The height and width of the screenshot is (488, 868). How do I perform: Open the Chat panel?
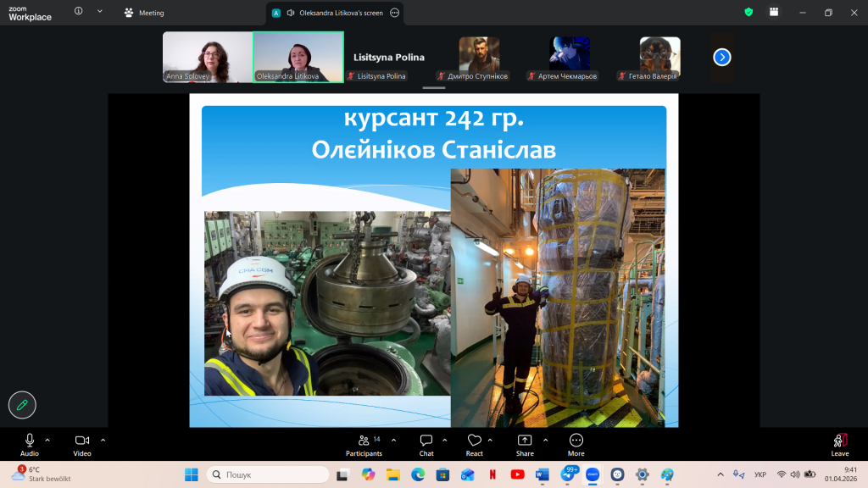pos(426,444)
